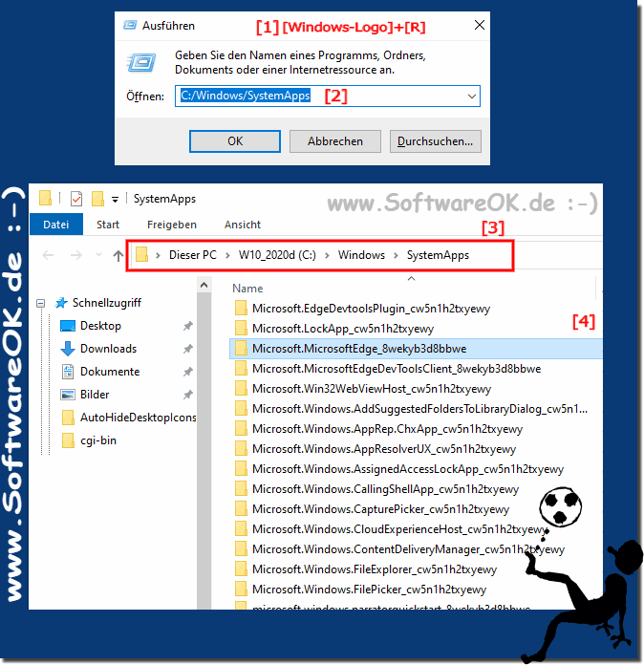Image resolution: width=644 pixels, height=665 pixels.
Task: Click the Forward navigation arrow
Action: click(x=75, y=255)
